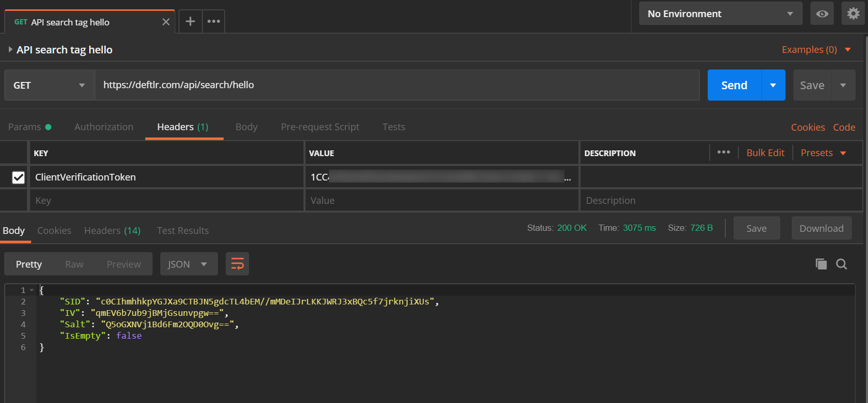The height and width of the screenshot is (403, 868).
Task: Click the "IV" line in response
Action: (144, 313)
